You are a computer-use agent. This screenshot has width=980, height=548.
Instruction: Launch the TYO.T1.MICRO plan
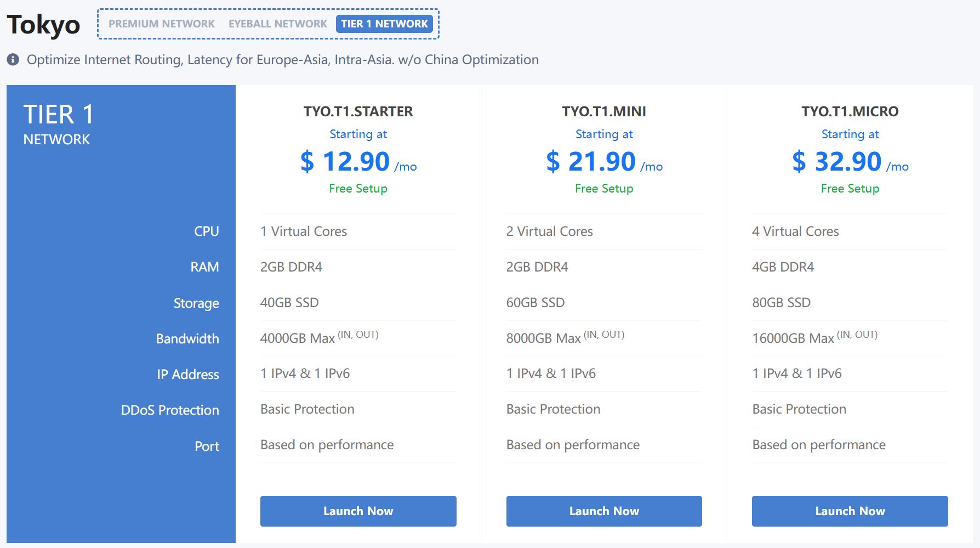click(x=850, y=511)
